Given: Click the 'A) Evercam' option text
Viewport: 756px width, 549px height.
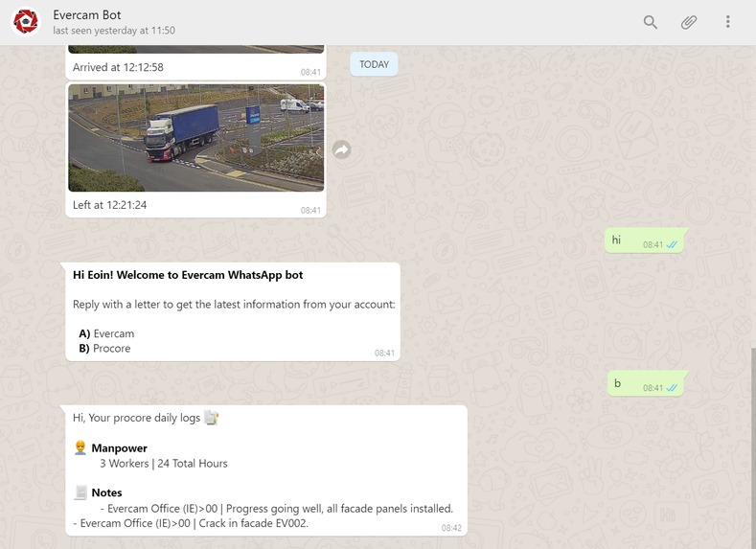Looking at the screenshot, I should pyautogui.click(x=106, y=333).
